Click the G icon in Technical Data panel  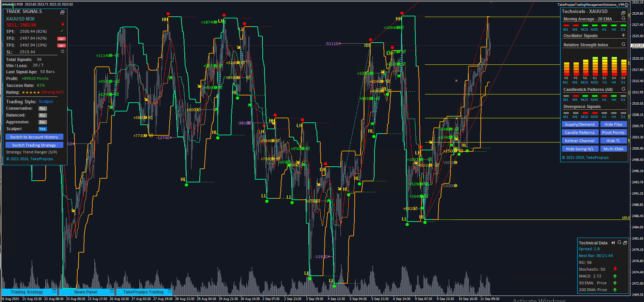[x=619, y=242]
